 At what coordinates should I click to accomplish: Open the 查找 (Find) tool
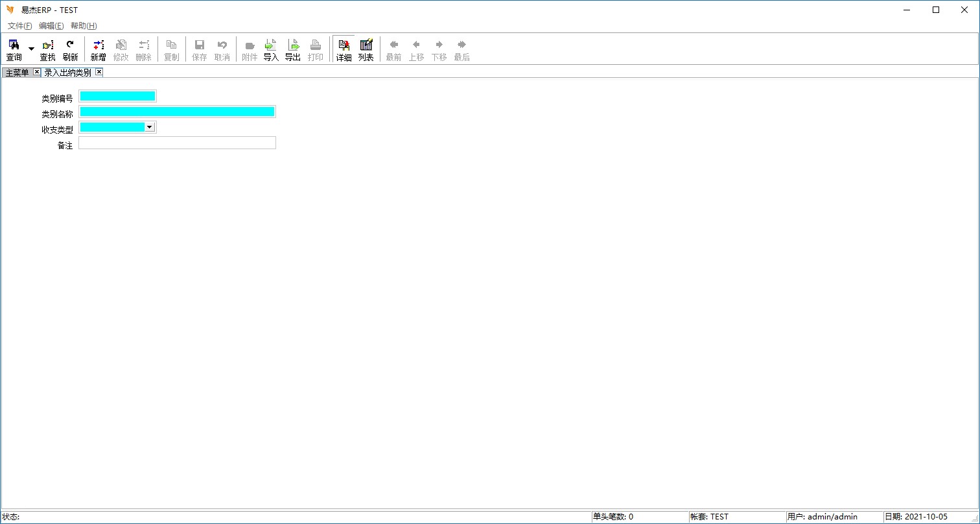click(x=47, y=50)
